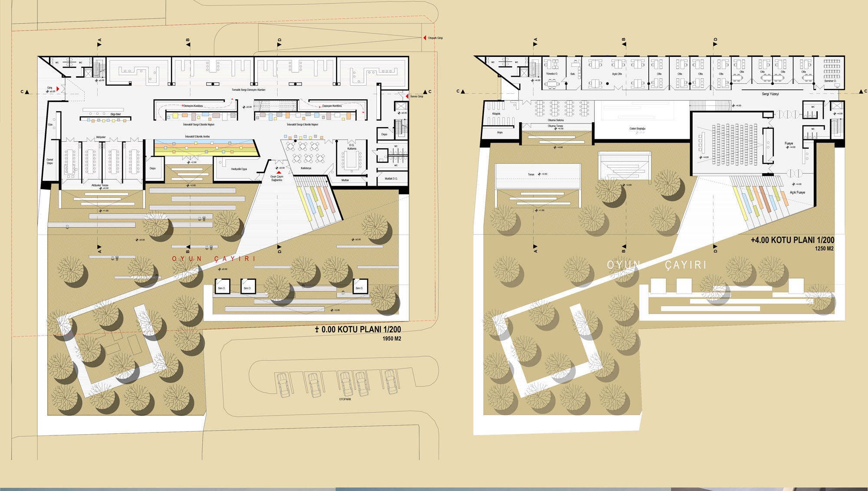The image size is (868, 491).
Task: Click the Bilgi-Bilet desk label
Action: [115, 115]
